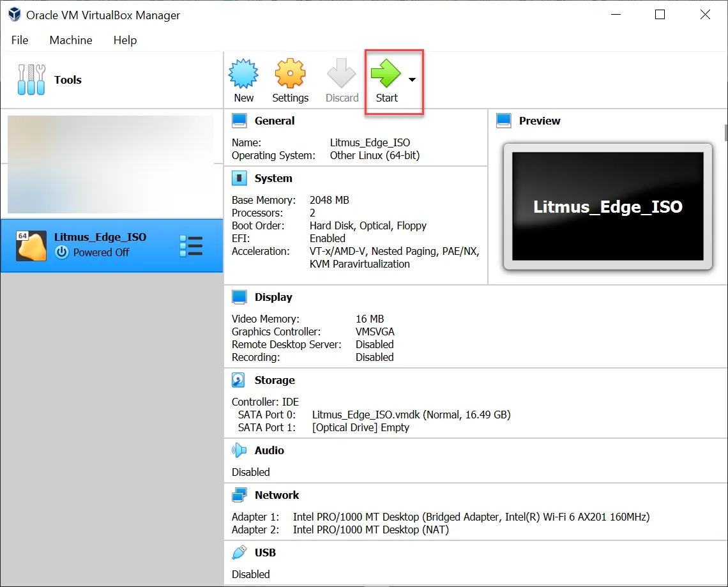This screenshot has width=728, height=587.
Task: Open the USB section header link
Action: [265, 553]
